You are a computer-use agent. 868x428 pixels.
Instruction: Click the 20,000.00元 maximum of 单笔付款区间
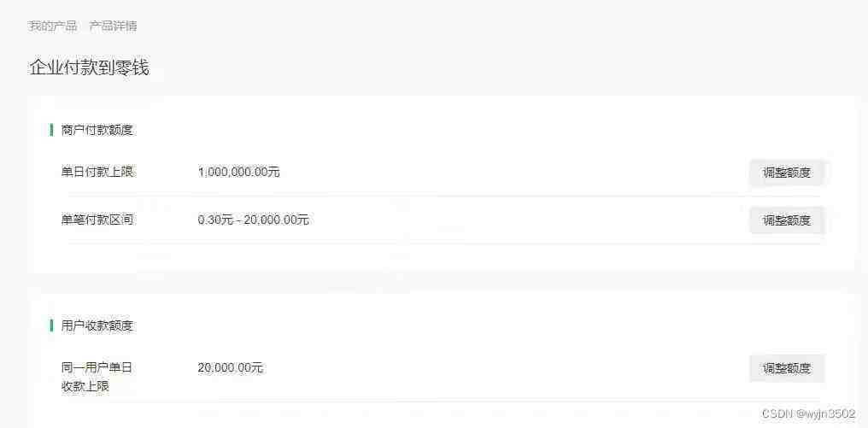[276, 220]
